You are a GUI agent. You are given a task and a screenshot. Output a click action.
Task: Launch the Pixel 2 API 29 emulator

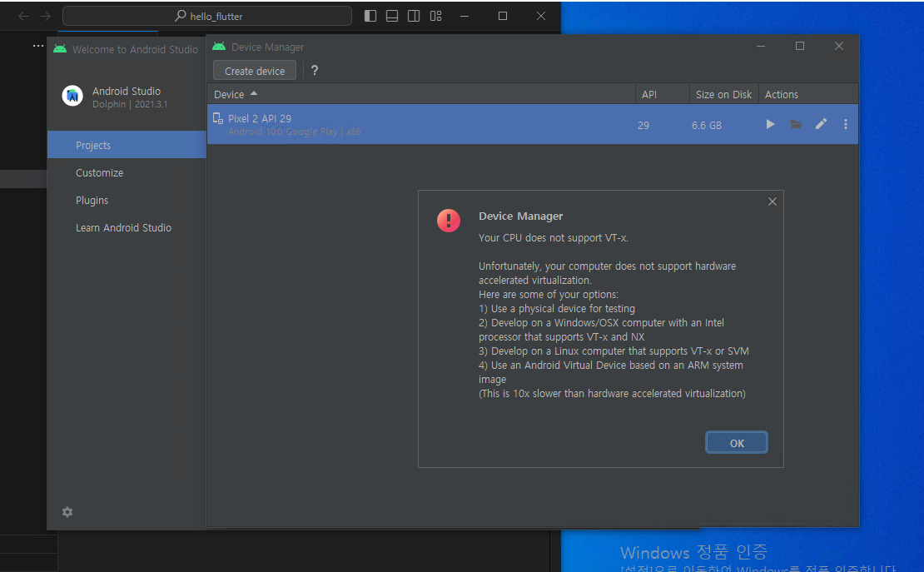pos(770,124)
